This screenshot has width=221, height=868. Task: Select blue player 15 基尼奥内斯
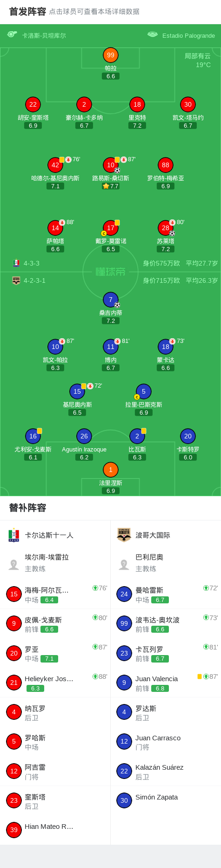tap(77, 391)
